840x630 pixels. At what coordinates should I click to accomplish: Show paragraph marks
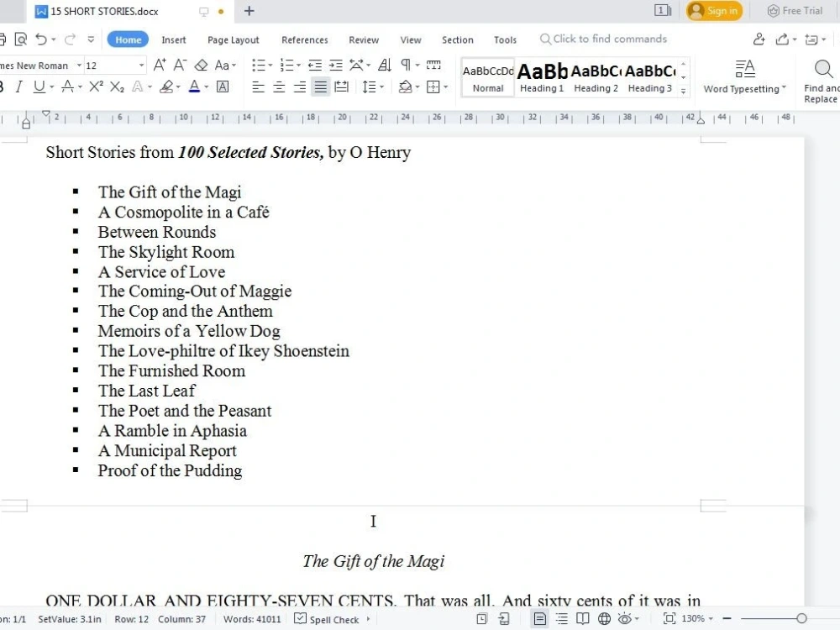(x=406, y=65)
